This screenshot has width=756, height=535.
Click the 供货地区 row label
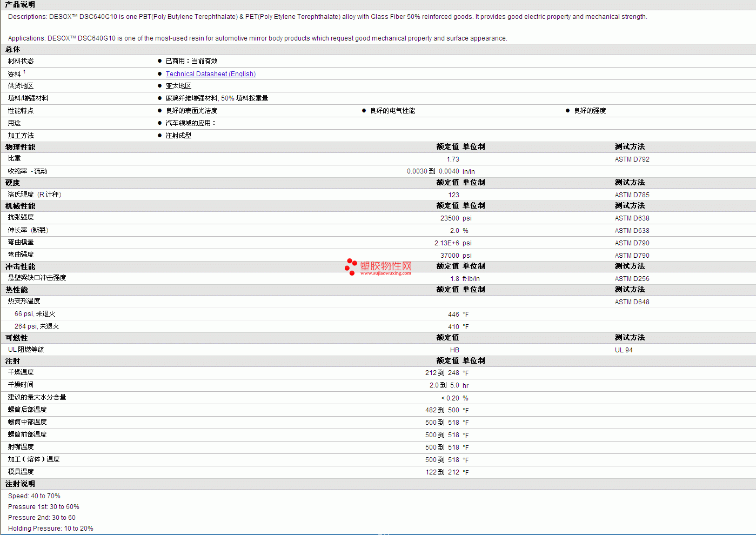point(21,86)
